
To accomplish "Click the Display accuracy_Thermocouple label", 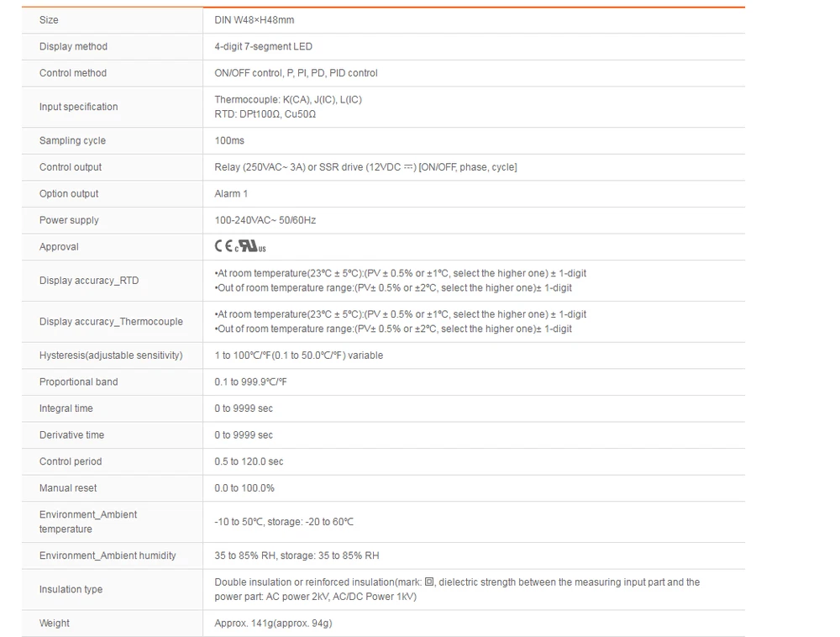I will 111,322.
